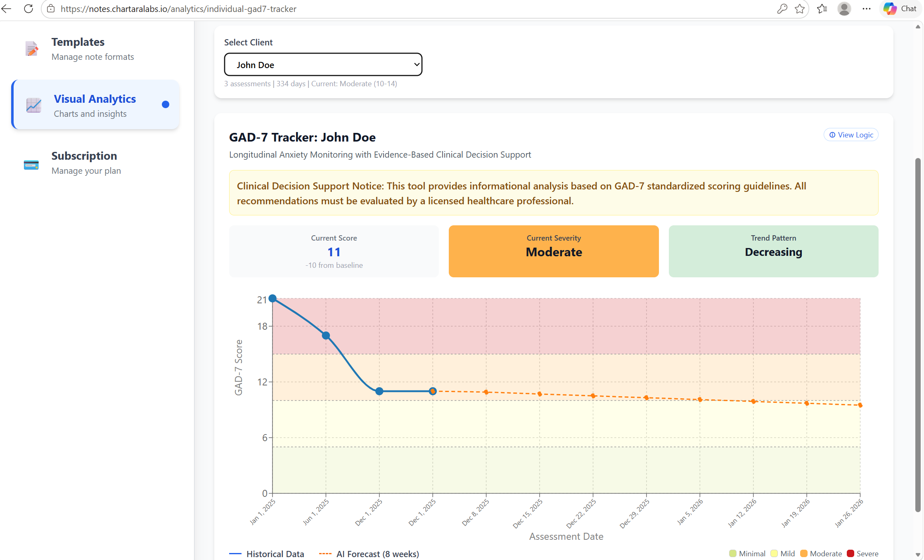This screenshot has width=924, height=560.
Task: Open Visual Analytics in the sidebar
Action: point(95,105)
